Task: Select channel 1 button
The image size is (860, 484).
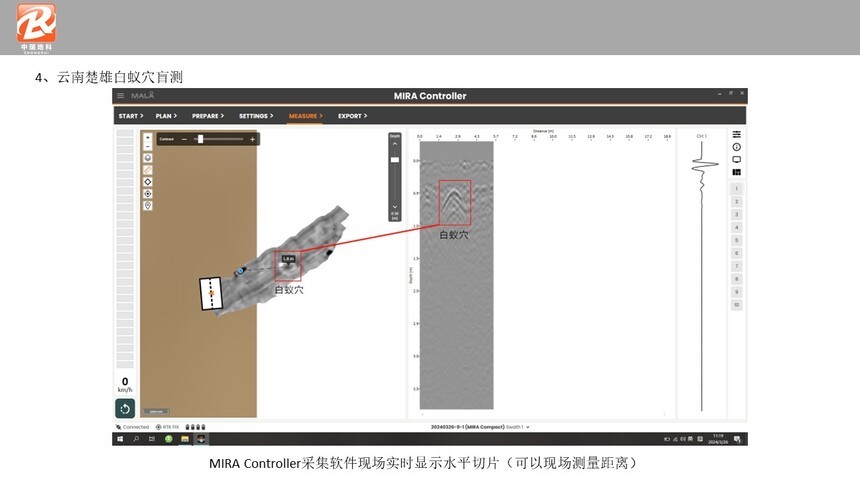Action: 737,189
